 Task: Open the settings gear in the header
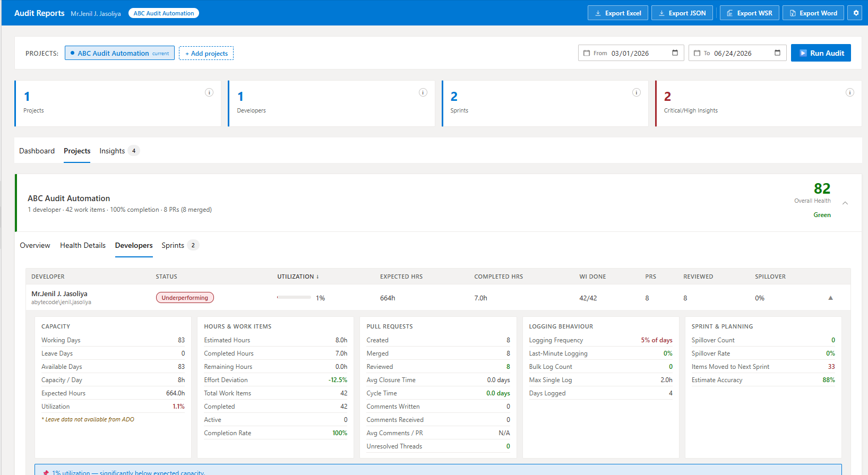pyautogui.click(x=855, y=13)
